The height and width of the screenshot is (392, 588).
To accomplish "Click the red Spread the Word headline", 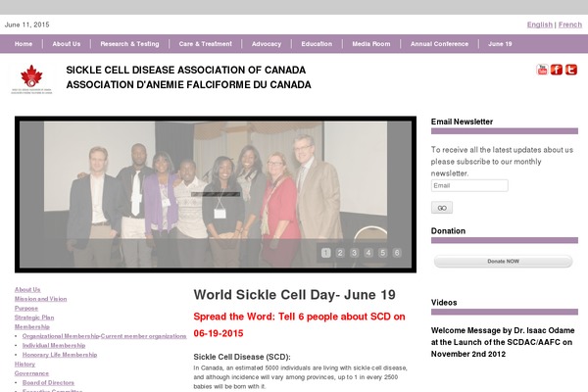I will click(x=299, y=324).
